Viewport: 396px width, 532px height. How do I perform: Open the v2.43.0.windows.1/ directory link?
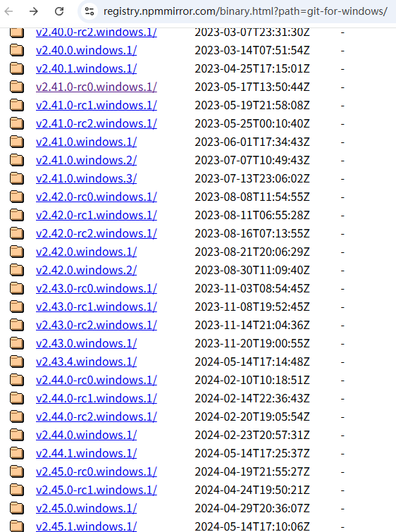pyautogui.click(x=86, y=343)
